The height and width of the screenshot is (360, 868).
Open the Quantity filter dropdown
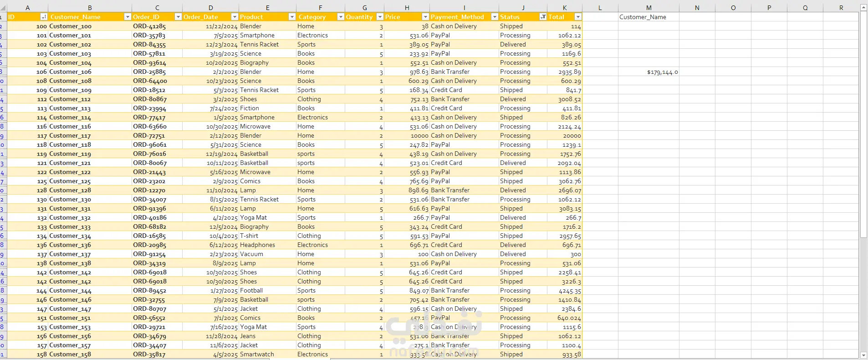click(x=380, y=17)
